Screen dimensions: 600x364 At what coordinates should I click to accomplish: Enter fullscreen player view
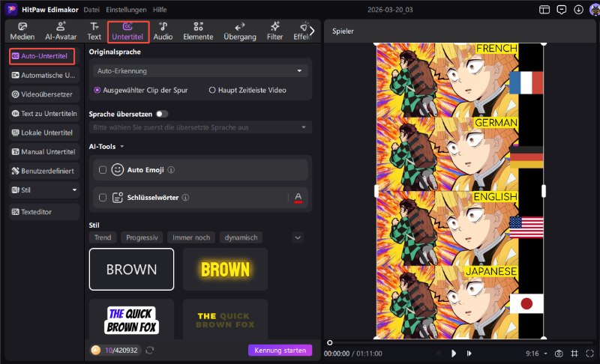click(x=590, y=353)
